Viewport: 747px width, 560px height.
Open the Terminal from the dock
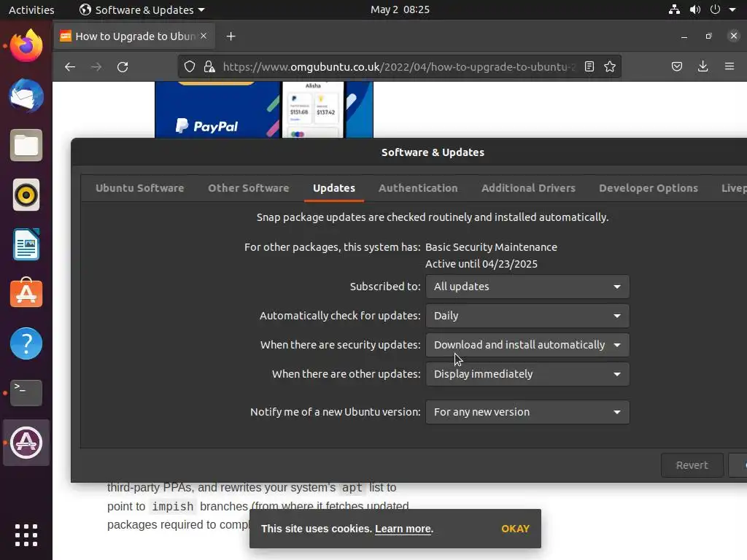point(26,393)
